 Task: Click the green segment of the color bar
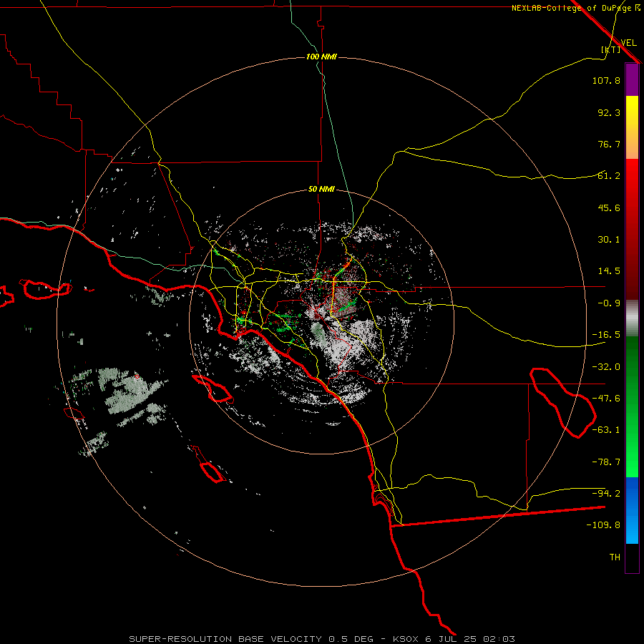tap(632, 406)
